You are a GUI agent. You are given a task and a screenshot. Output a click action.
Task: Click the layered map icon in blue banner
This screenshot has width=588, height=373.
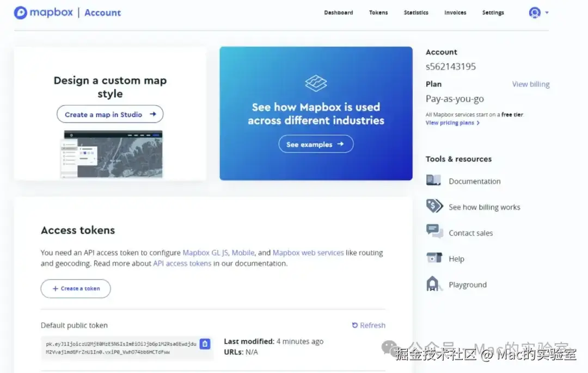[316, 83]
